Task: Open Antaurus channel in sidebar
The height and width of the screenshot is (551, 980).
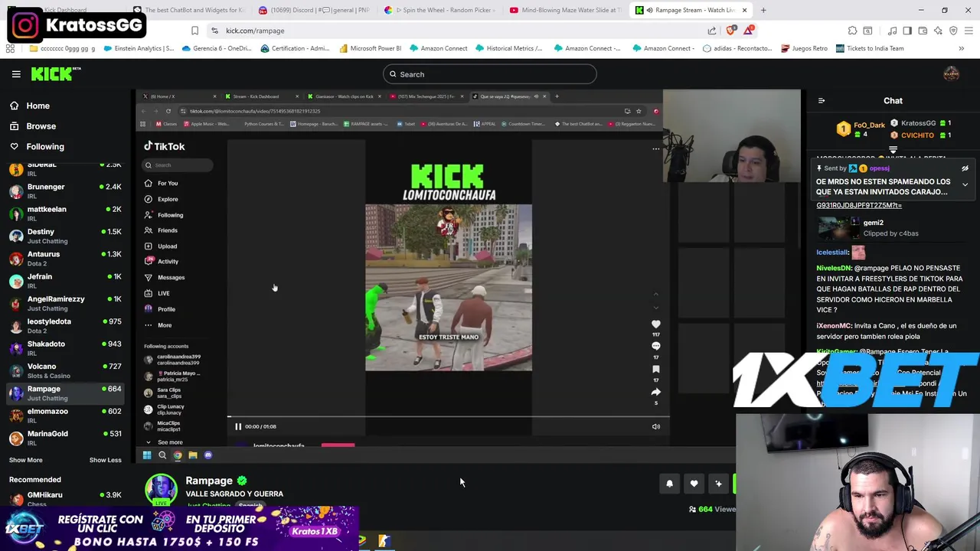Action: point(65,259)
